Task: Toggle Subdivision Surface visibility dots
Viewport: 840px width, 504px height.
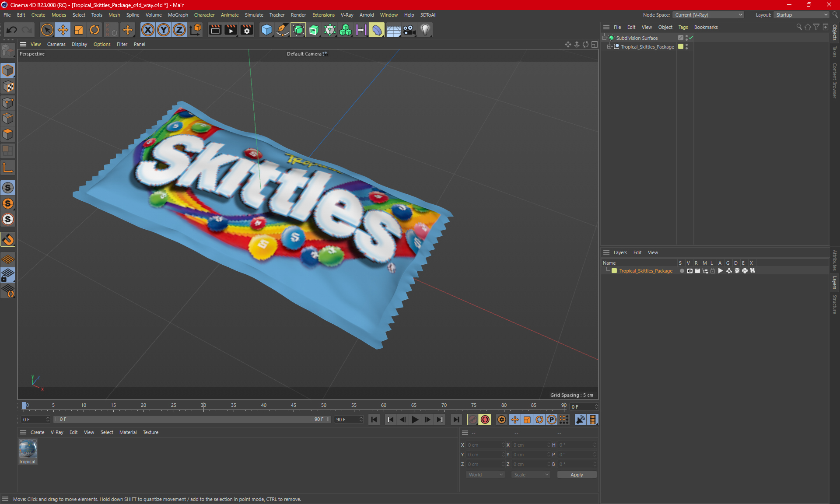Action: tap(686, 38)
